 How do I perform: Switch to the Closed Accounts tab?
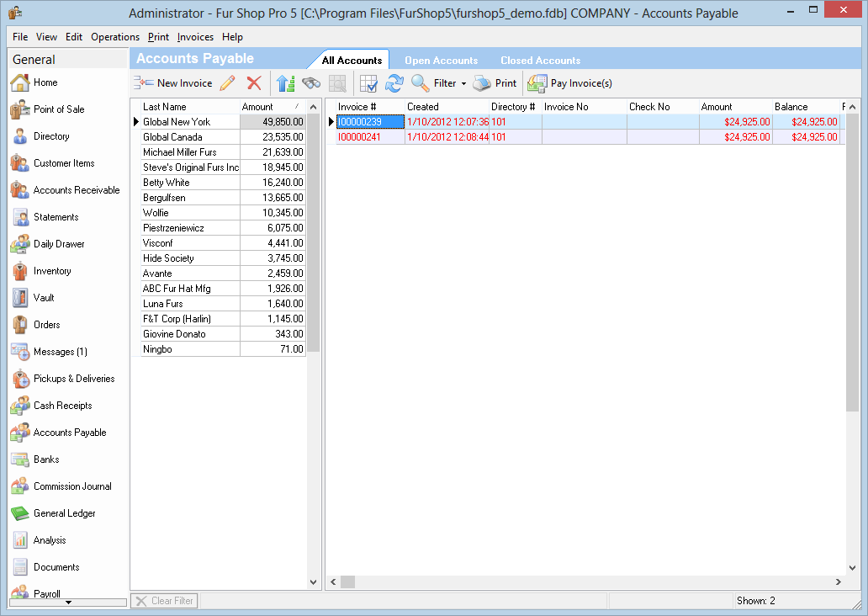(x=540, y=61)
